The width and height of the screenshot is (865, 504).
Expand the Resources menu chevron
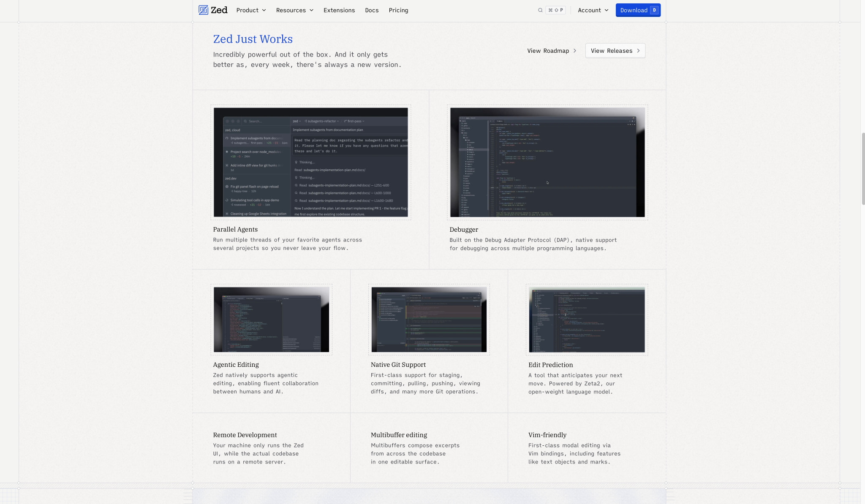click(311, 10)
